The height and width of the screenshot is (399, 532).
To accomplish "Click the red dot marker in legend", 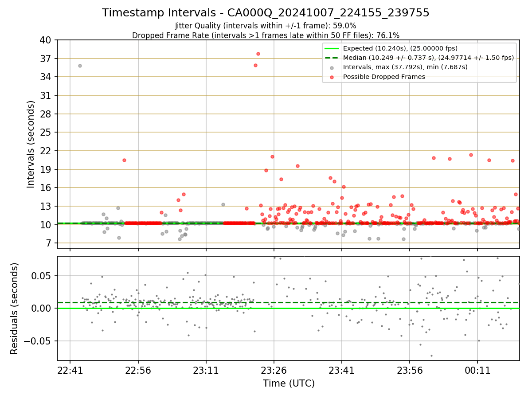I will pos(332,77).
